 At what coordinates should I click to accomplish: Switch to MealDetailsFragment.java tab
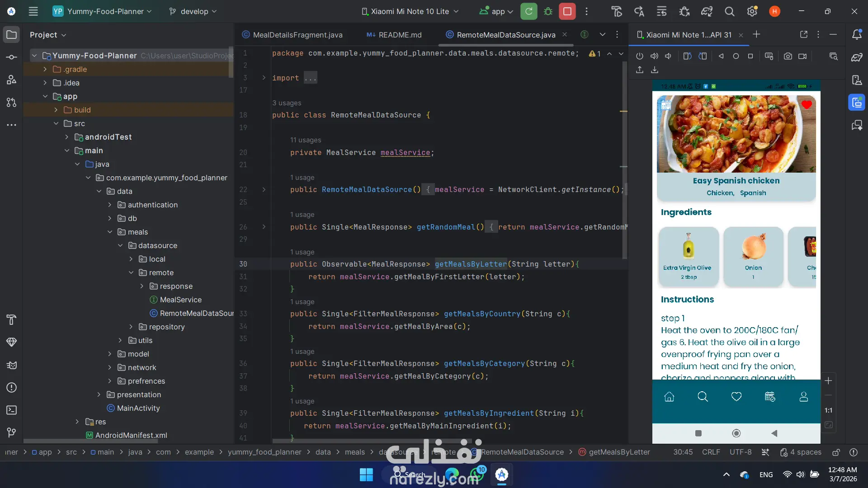[297, 35]
